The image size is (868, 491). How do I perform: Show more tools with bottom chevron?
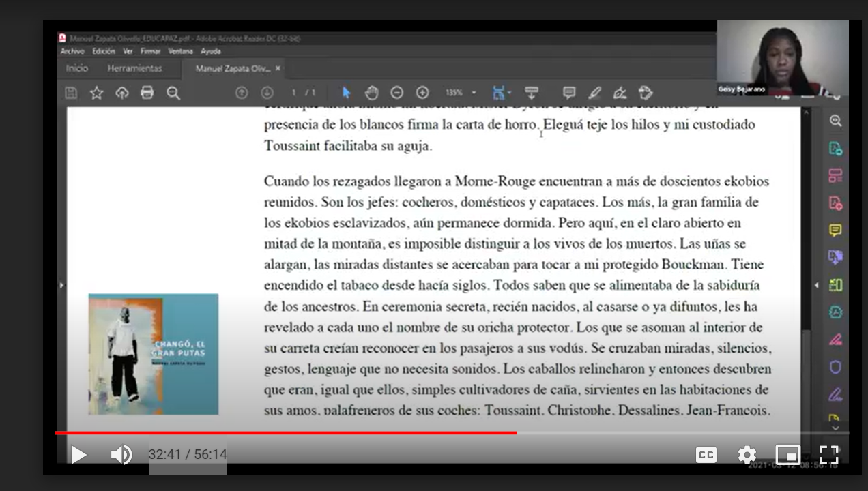tap(836, 428)
